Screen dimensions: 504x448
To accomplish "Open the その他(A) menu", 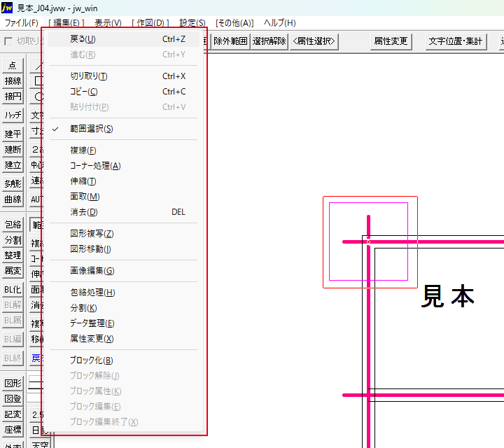I will click(x=234, y=23).
